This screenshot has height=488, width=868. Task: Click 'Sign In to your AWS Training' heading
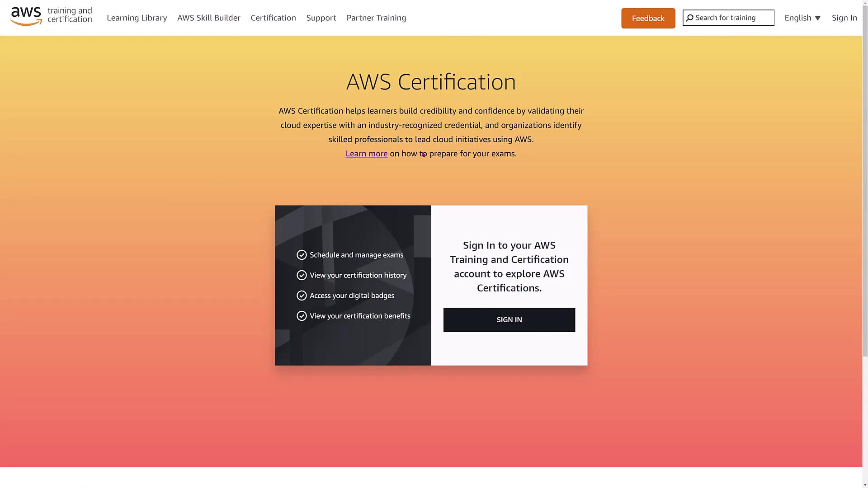coord(509,267)
